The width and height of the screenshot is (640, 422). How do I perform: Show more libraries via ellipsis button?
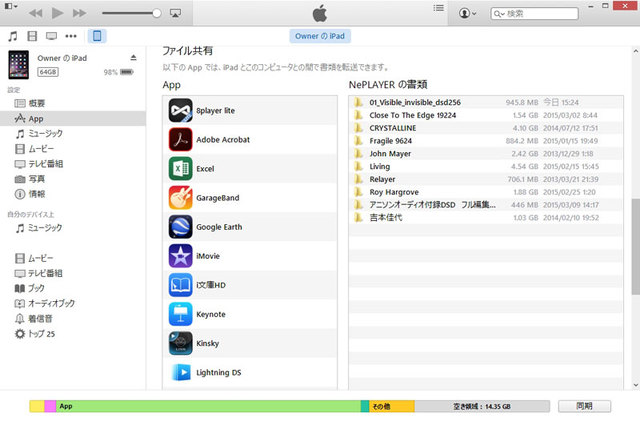pos(72,36)
